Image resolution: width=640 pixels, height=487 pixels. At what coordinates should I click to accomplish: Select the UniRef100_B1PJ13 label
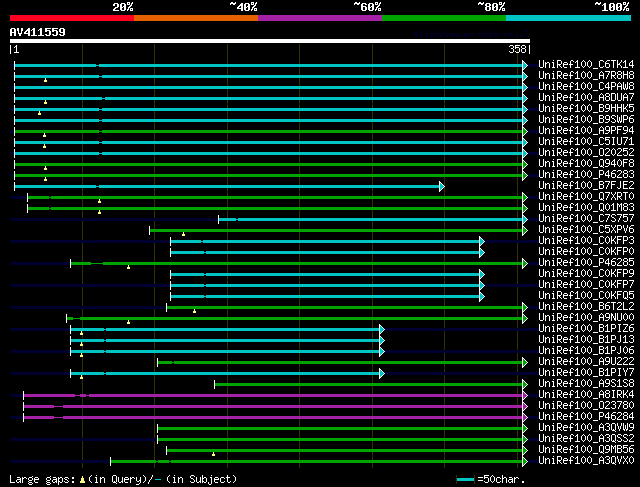(586, 340)
